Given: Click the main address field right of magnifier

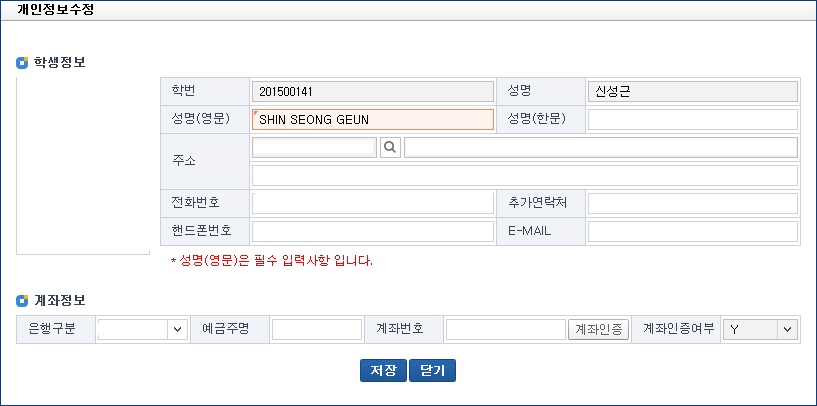Looking at the screenshot, I should pyautogui.click(x=601, y=147).
